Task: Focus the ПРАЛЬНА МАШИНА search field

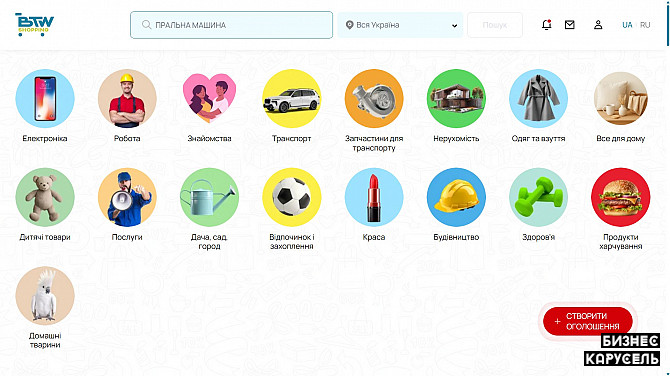Action: coord(232,25)
